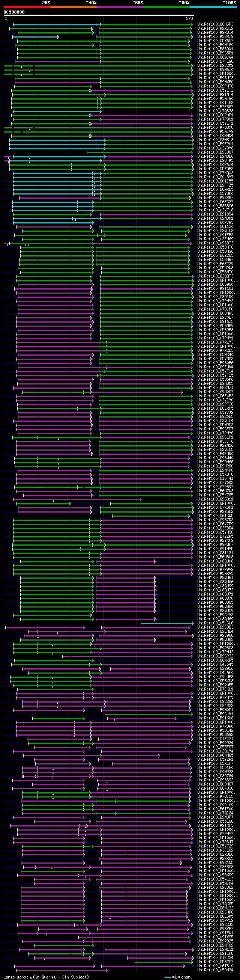Select label UniRef100_Q6NKP5
The height and width of the screenshot is (980, 240).
tap(215, 660)
